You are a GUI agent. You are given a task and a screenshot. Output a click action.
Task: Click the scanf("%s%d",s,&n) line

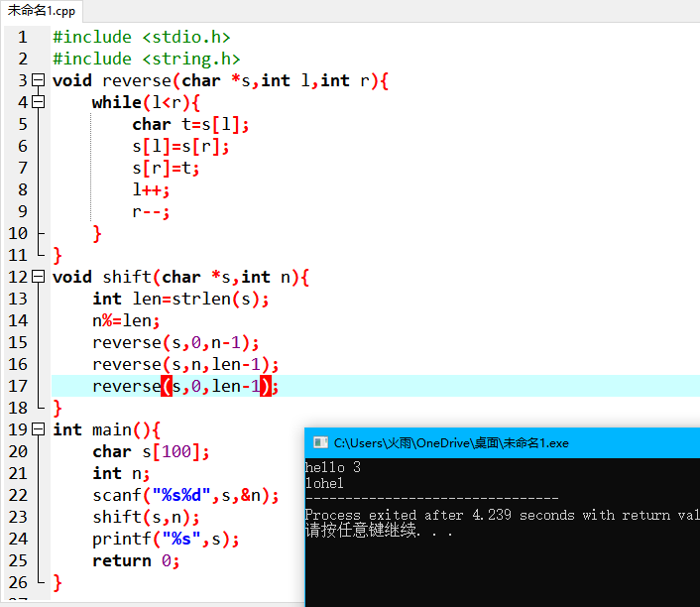tap(185, 495)
